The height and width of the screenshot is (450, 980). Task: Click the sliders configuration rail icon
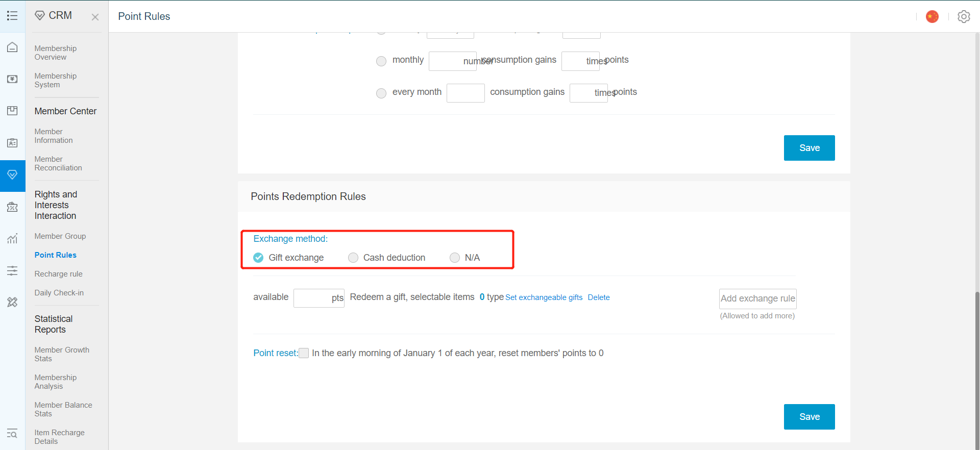[x=12, y=270]
